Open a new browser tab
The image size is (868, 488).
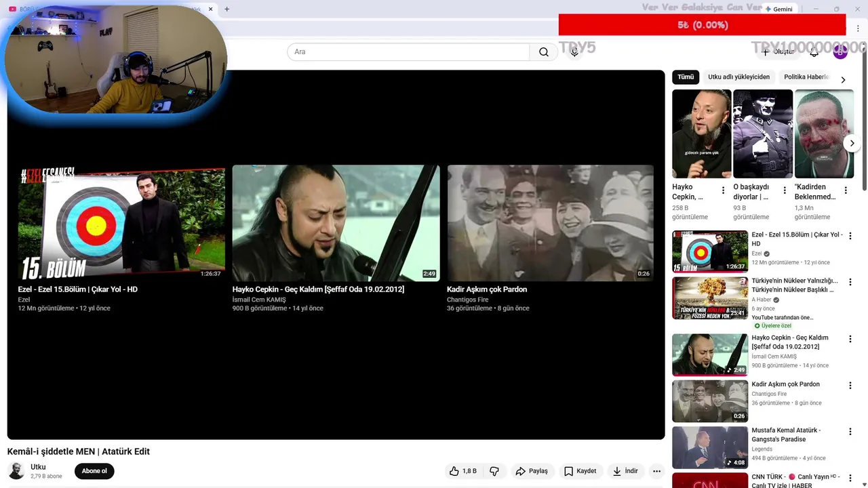[x=226, y=9]
